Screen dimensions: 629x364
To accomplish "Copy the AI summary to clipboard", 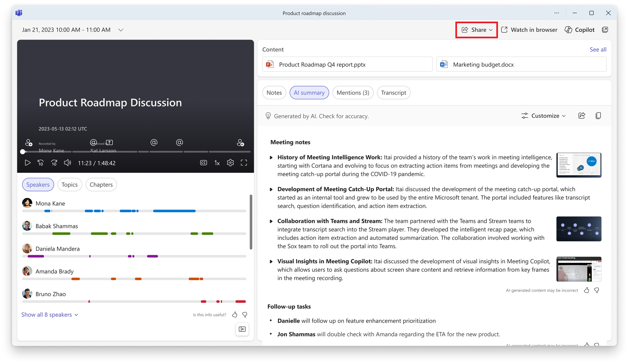I will [x=598, y=116].
